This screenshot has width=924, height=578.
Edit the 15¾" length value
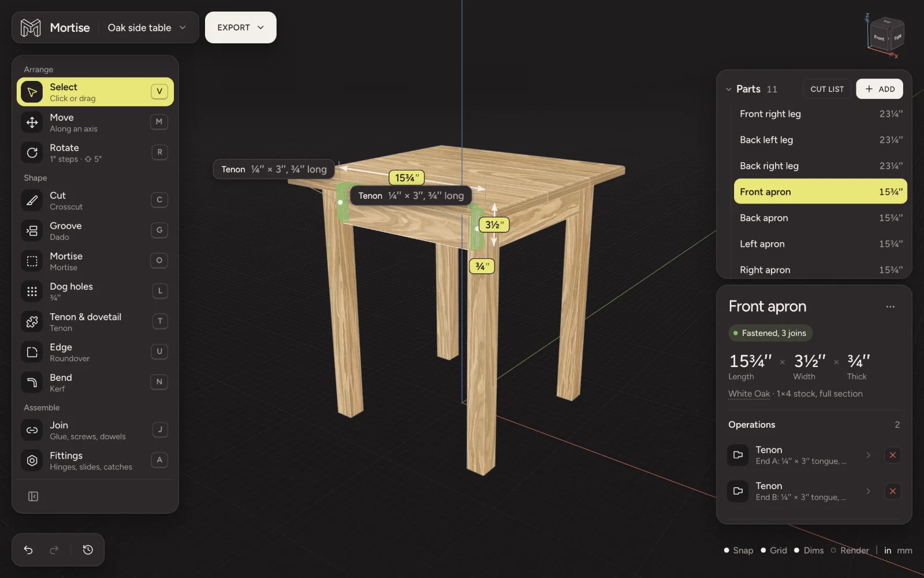[750, 361]
